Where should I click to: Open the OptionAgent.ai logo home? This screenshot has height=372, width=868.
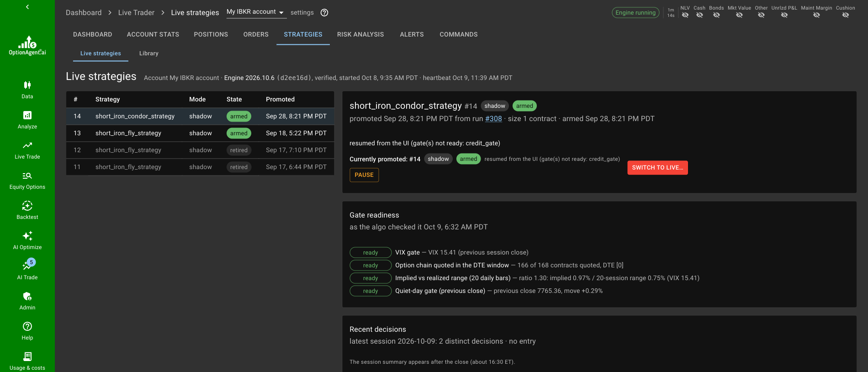click(x=27, y=46)
